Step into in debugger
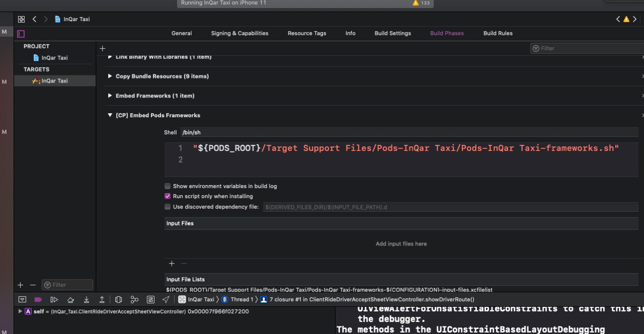 pos(87,299)
